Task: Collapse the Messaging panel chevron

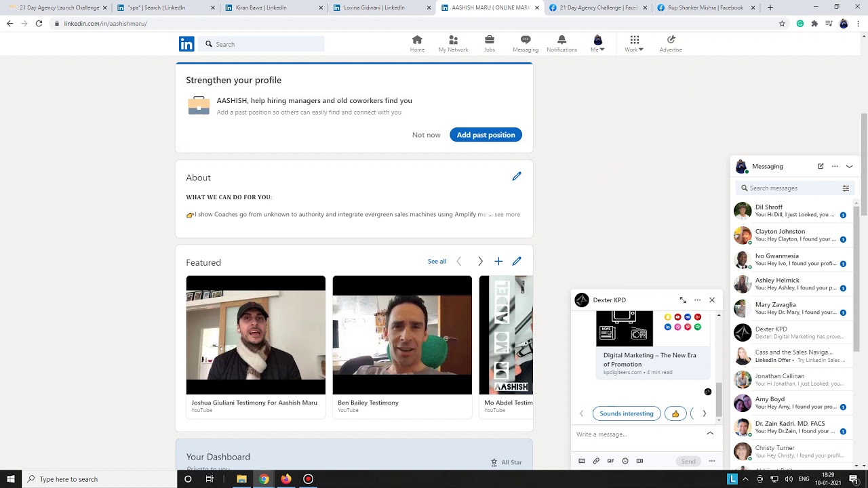Action: pyautogui.click(x=849, y=166)
